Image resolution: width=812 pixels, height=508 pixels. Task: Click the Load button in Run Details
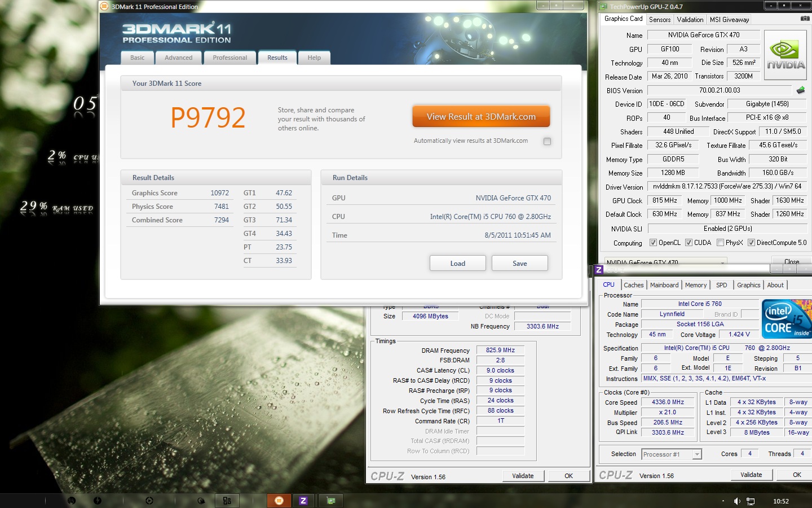click(x=458, y=263)
